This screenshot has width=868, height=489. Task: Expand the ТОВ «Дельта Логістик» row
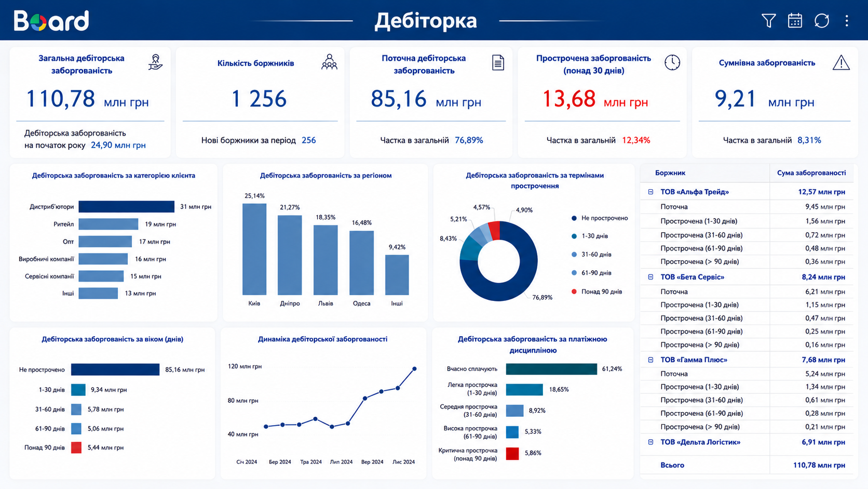point(650,442)
